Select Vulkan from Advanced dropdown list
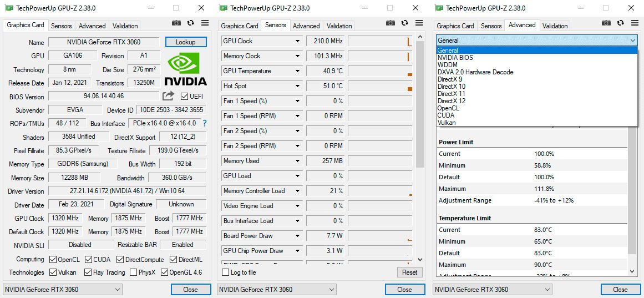Image resolution: width=644 pixels, height=298 pixels. (x=536, y=123)
